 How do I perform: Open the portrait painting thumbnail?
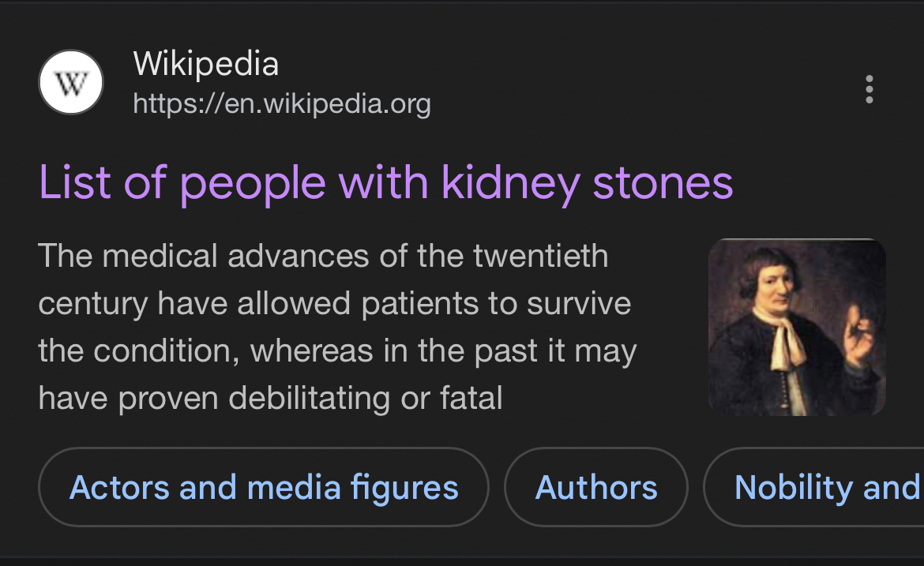tap(797, 328)
